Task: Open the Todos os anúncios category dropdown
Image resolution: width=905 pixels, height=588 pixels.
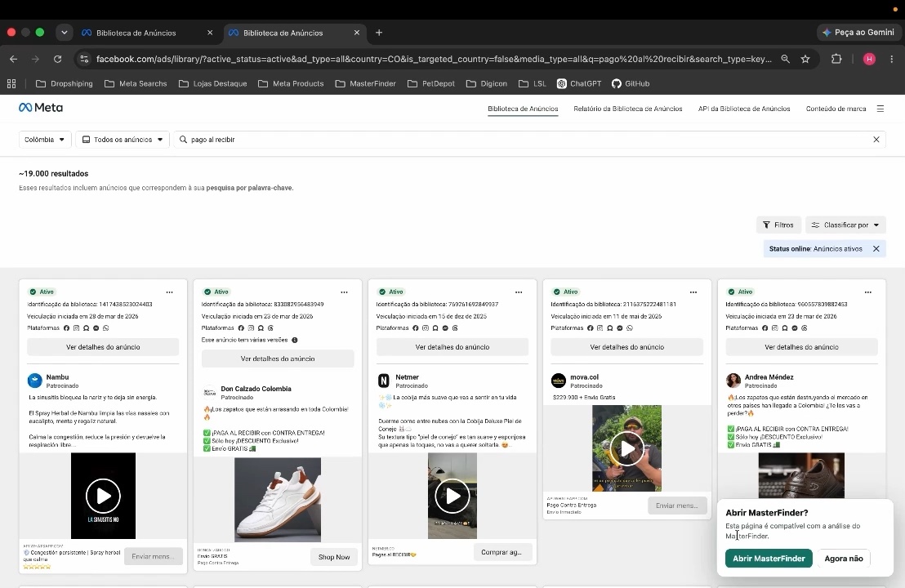Action: tap(123, 140)
